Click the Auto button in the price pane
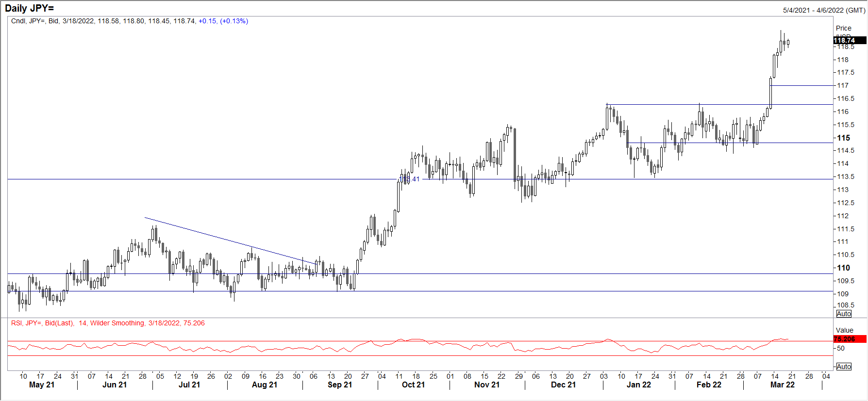 (x=844, y=314)
